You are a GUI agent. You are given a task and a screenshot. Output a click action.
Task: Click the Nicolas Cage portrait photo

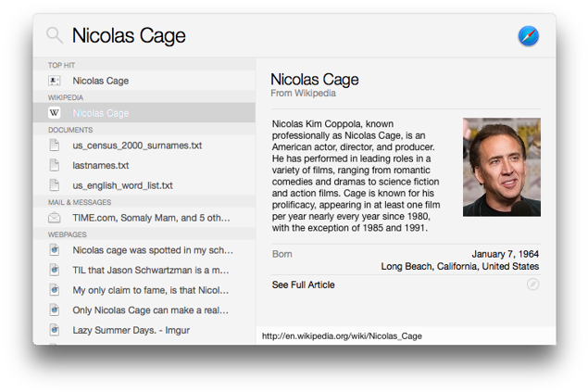pyautogui.click(x=501, y=167)
